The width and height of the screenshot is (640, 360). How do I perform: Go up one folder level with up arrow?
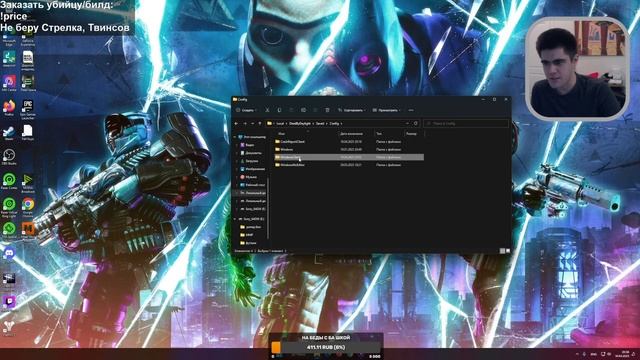pyautogui.click(x=260, y=123)
